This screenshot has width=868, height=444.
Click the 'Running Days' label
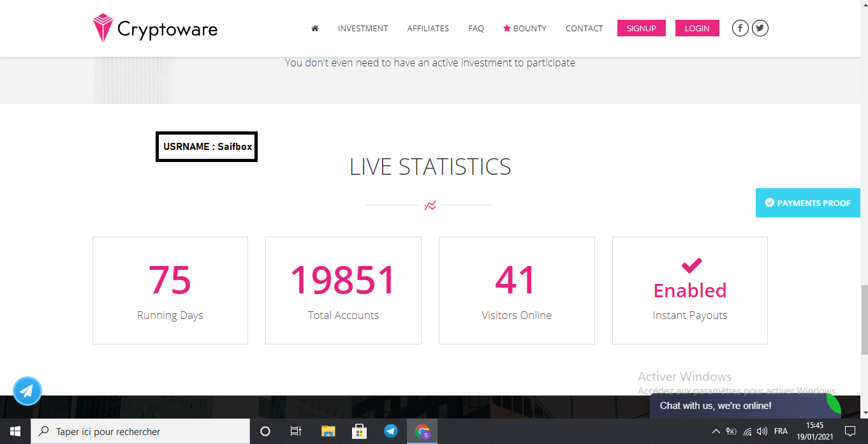pyautogui.click(x=170, y=316)
